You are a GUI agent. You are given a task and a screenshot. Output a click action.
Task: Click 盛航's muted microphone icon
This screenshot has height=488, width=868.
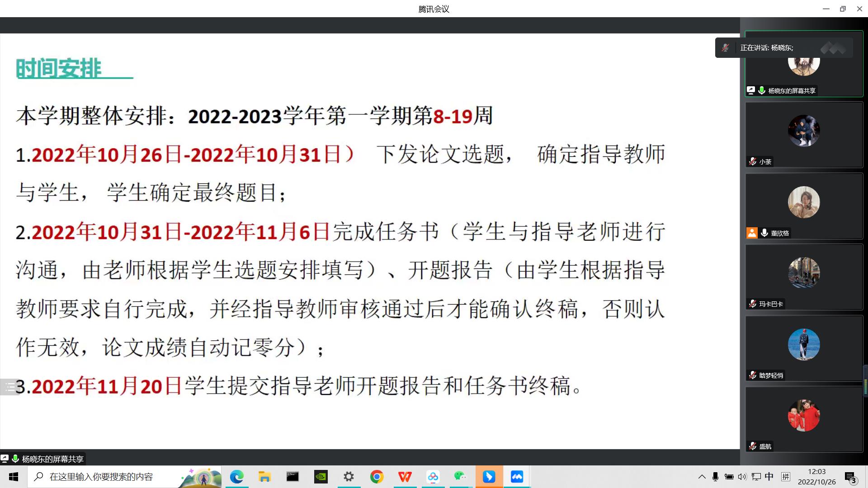pyautogui.click(x=752, y=446)
